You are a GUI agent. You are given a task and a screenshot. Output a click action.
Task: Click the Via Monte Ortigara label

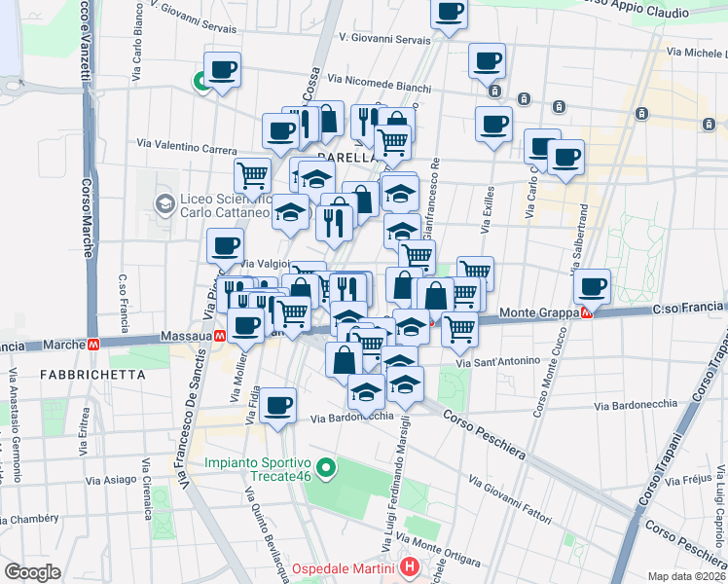pos(438,550)
